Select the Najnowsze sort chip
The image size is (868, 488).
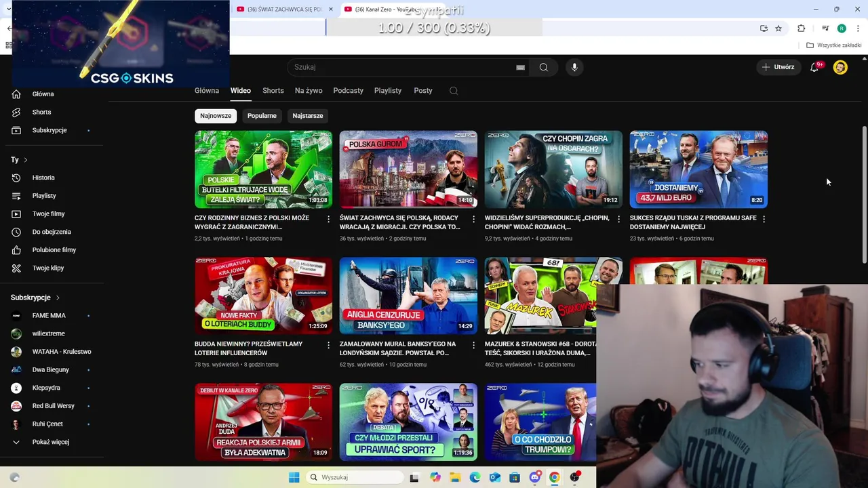click(x=216, y=116)
